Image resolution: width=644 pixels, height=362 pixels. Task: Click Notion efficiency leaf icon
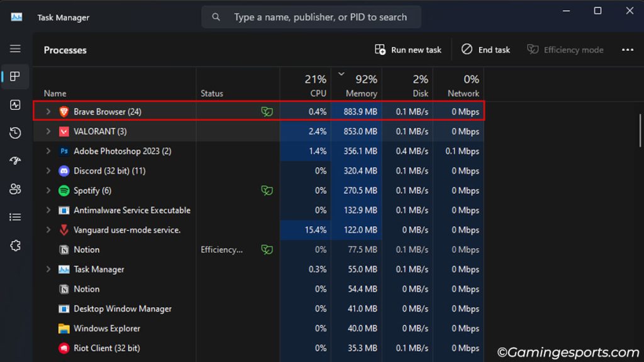click(x=267, y=250)
